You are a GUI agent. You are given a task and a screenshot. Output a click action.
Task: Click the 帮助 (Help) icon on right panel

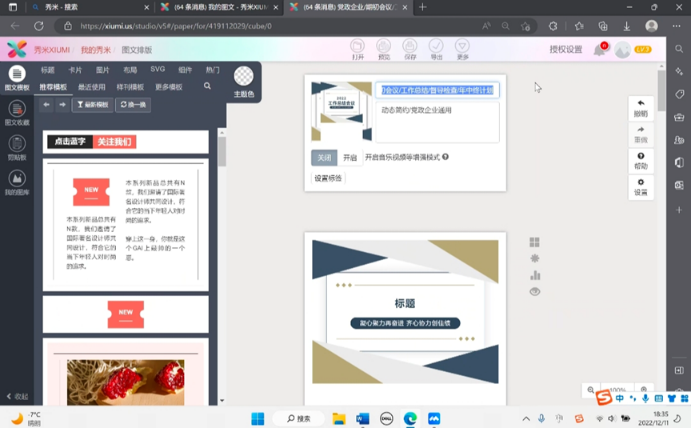coord(641,160)
